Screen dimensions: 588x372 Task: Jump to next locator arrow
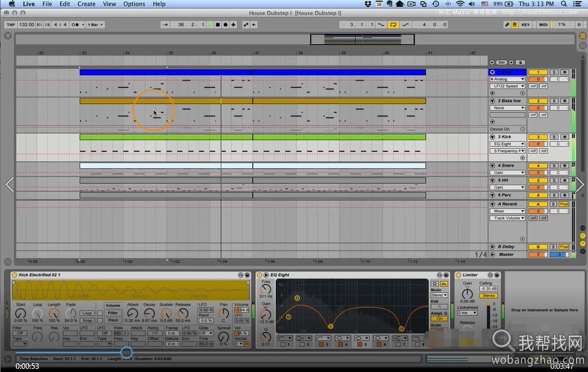pos(511,62)
